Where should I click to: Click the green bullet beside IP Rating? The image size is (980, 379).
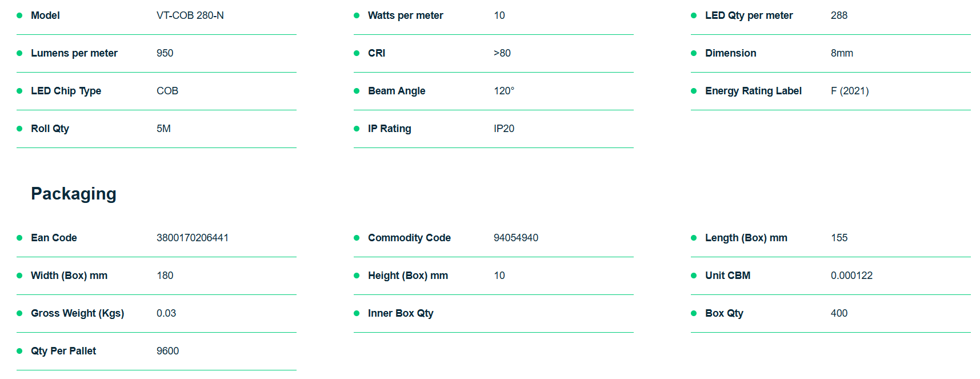[x=357, y=129]
